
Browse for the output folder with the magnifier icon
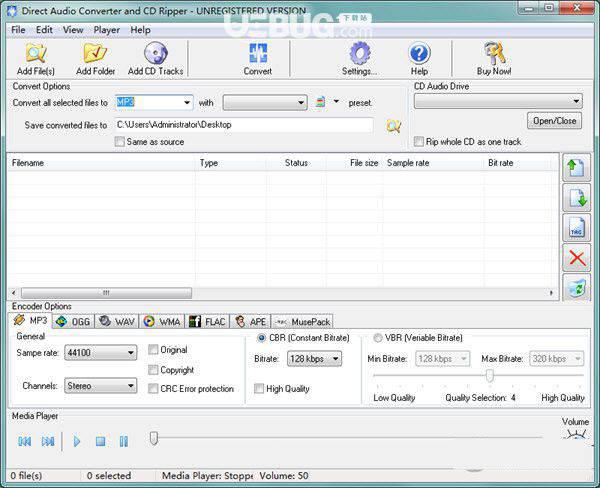click(x=393, y=126)
